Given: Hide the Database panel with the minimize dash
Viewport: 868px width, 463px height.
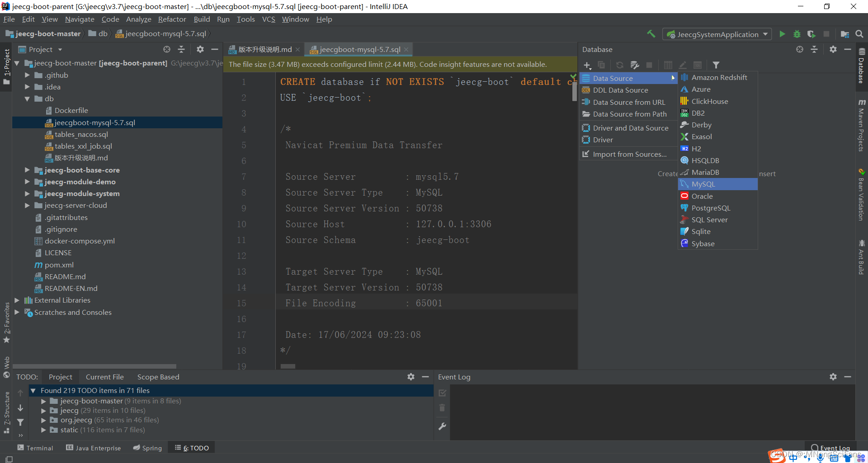Looking at the screenshot, I should [848, 49].
